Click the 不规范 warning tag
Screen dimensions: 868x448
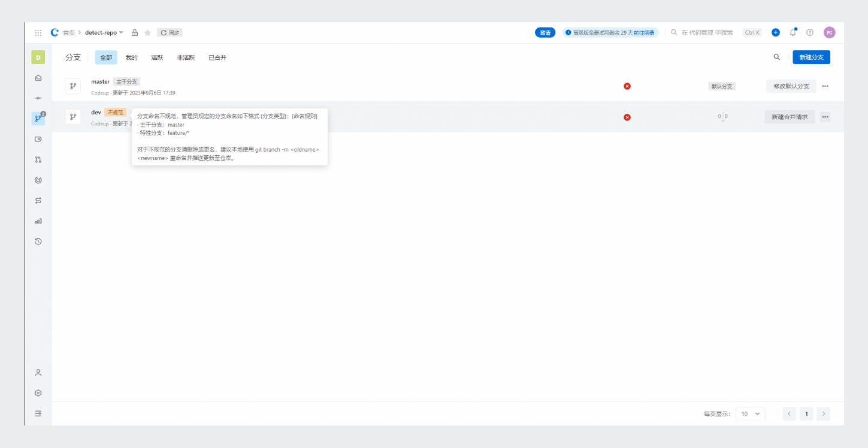coord(115,112)
